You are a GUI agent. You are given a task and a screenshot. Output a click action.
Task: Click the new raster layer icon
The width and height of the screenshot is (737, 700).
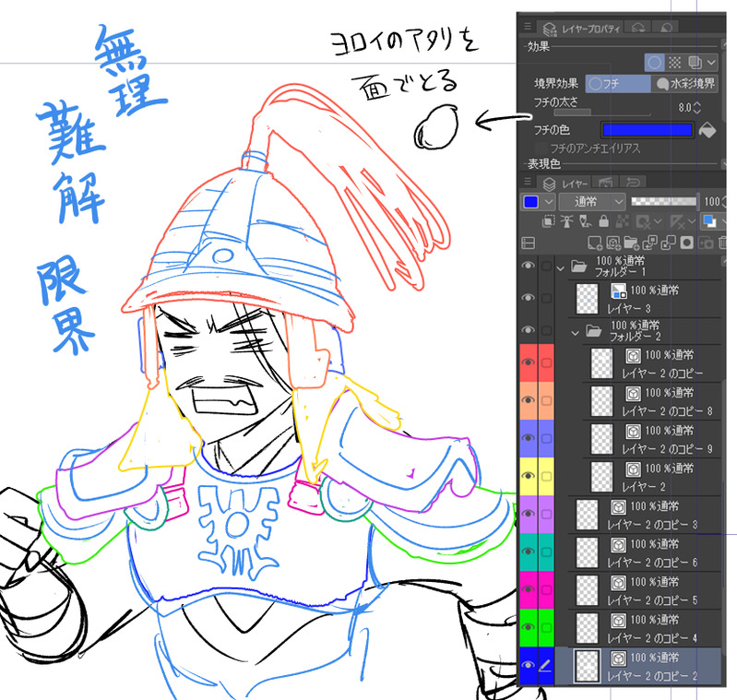pos(595,243)
